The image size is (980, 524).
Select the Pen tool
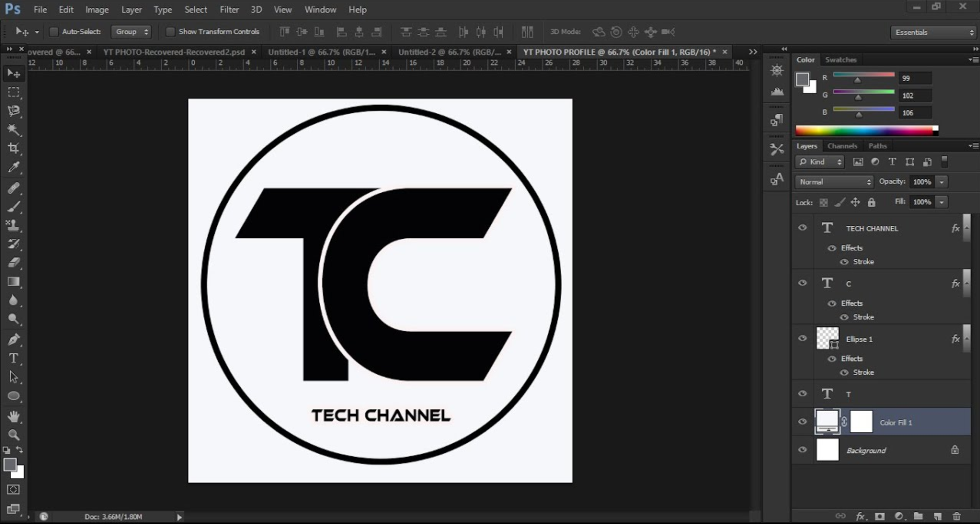click(x=13, y=339)
